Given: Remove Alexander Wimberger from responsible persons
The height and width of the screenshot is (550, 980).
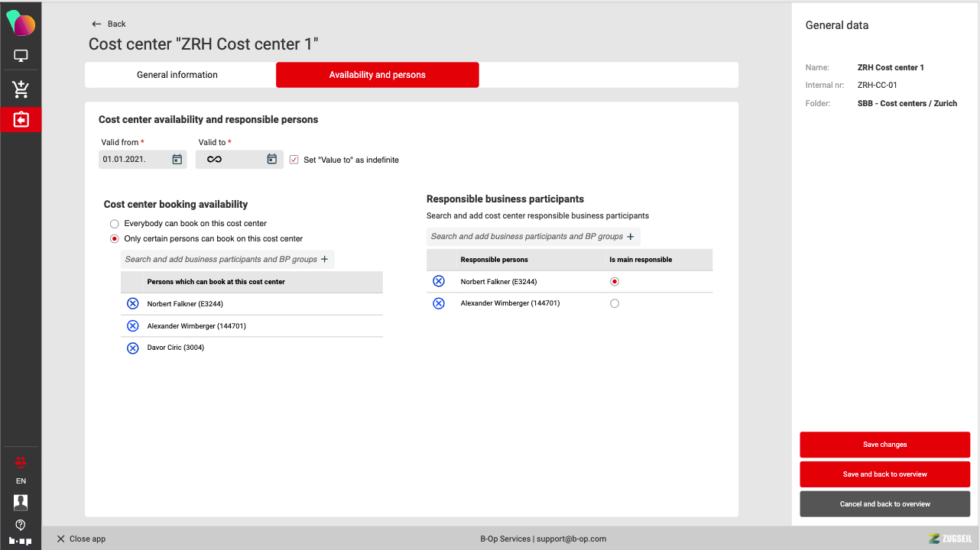Looking at the screenshot, I should tap(439, 303).
